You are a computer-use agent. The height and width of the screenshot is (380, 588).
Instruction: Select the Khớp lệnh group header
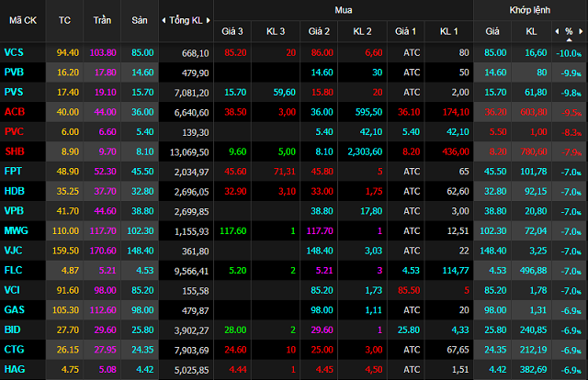click(x=530, y=9)
